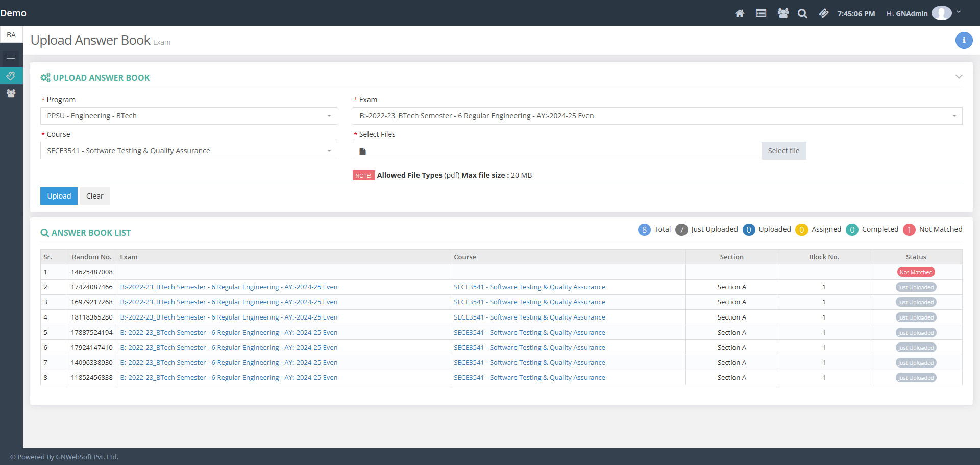The image size is (980, 465).
Task: Click the ticket icon in top bar
Action: [x=823, y=13]
